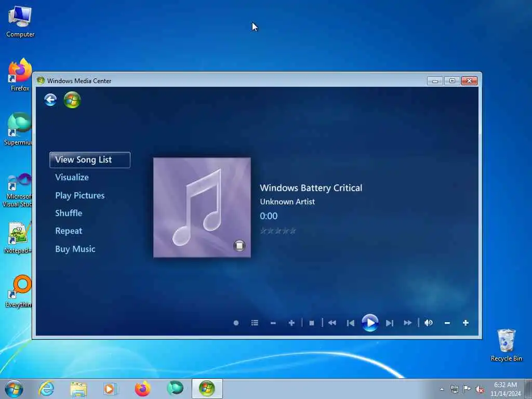This screenshot has height=399, width=532.
Task: Select the Supermium desktop shortcut
Action: [19, 129]
